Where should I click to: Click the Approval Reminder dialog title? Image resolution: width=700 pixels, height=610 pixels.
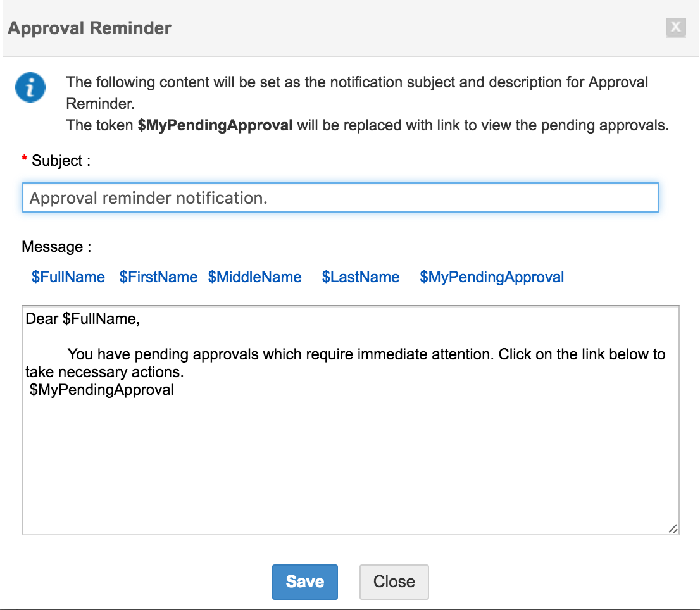[x=89, y=28]
